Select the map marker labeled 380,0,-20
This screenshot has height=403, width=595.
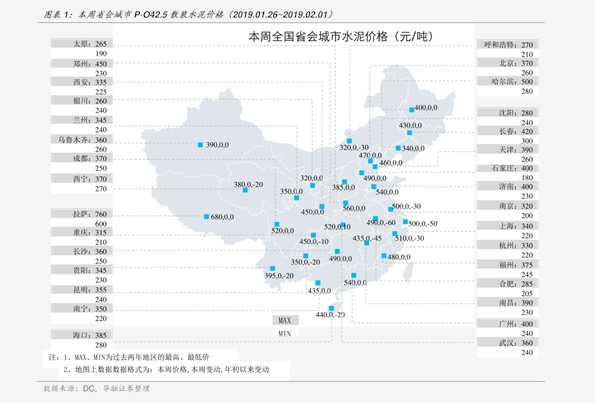(x=246, y=190)
